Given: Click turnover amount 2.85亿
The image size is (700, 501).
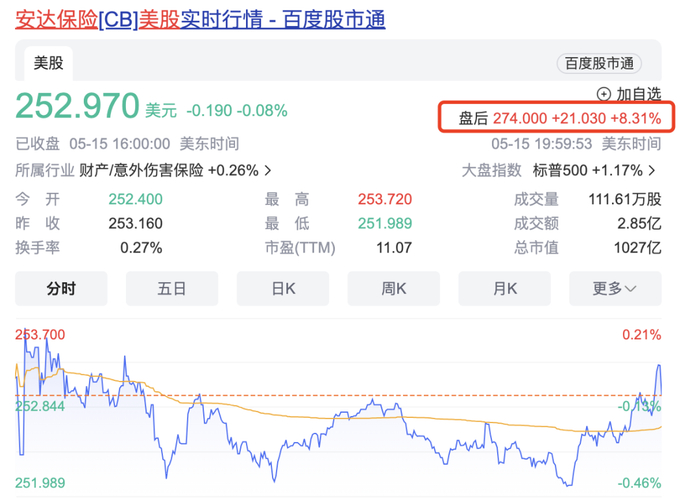Looking at the screenshot, I should [639, 223].
